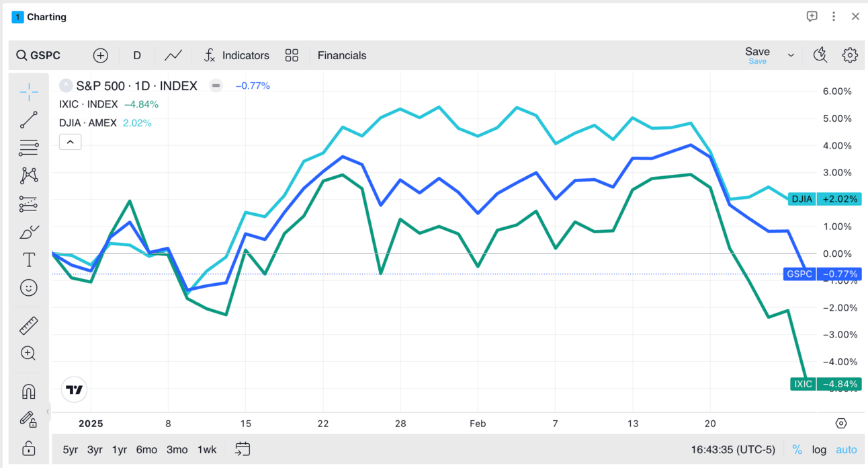Image resolution: width=868 pixels, height=468 pixels.
Task: Select the IXIC · INDEX legend entry
Action: tap(89, 104)
